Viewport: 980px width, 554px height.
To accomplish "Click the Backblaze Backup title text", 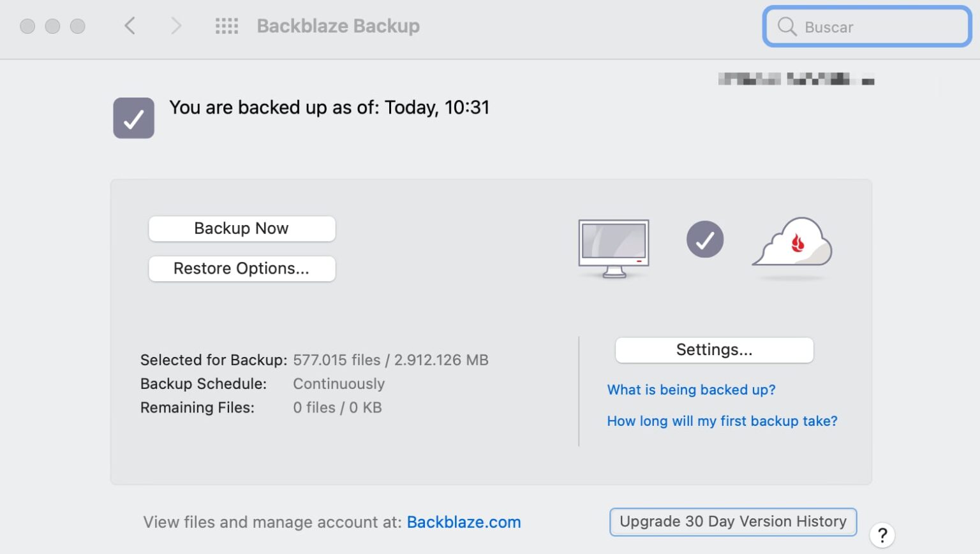I will pos(338,26).
